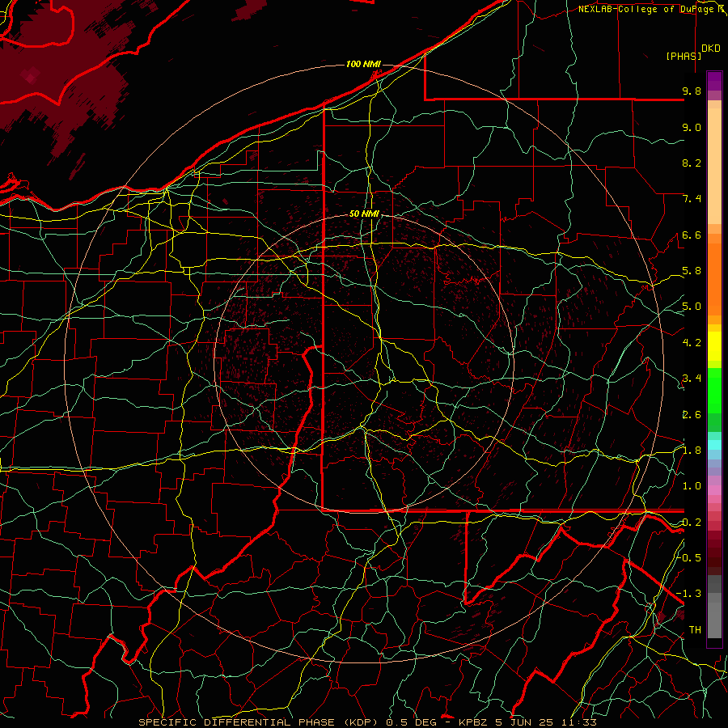Click the 5.0 value on the color scale
Viewport: 728px width, 728px height.
click(692, 307)
